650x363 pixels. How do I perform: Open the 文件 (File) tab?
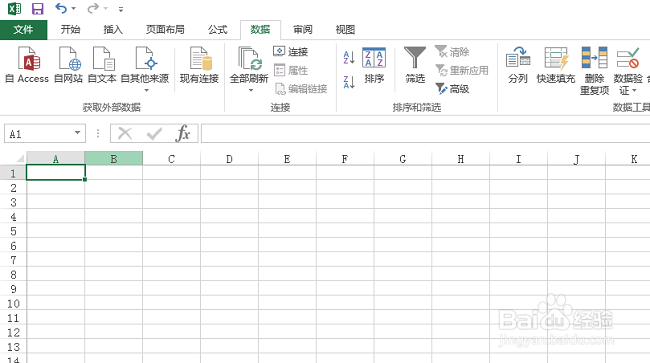click(24, 29)
